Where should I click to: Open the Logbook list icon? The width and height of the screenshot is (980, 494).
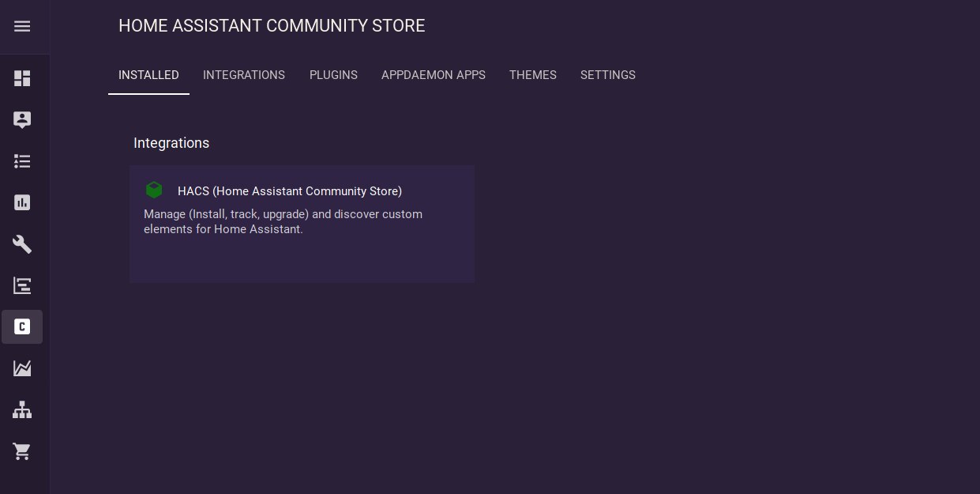click(22, 161)
